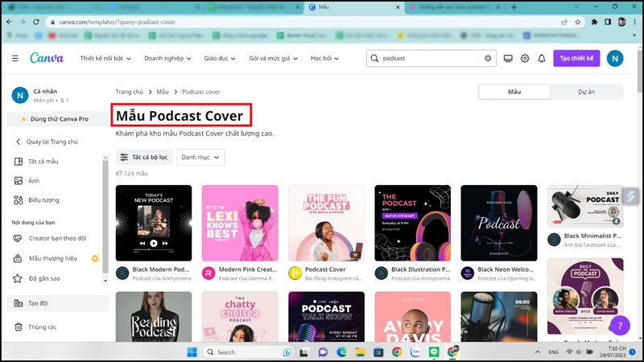This screenshot has height=362, width=644.
Task: Go to Trang chủ breadcrumb link
Action: (130, 92)
